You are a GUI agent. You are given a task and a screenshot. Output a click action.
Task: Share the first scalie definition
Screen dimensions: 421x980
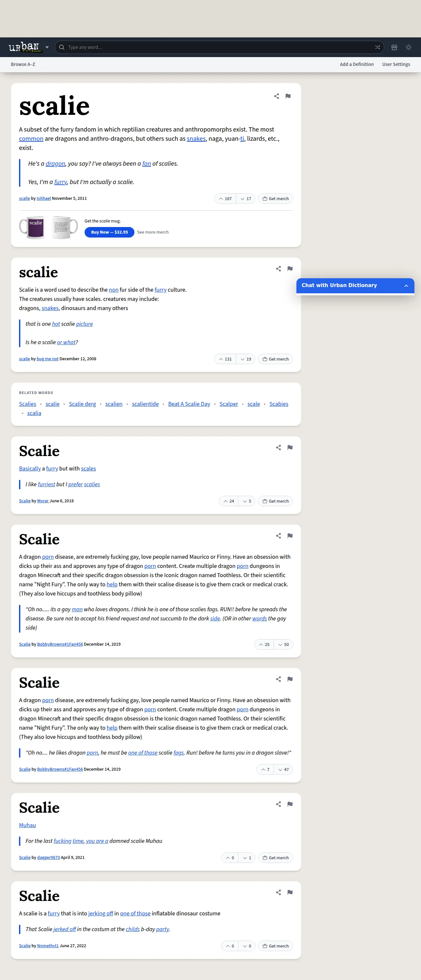point(276,96)
